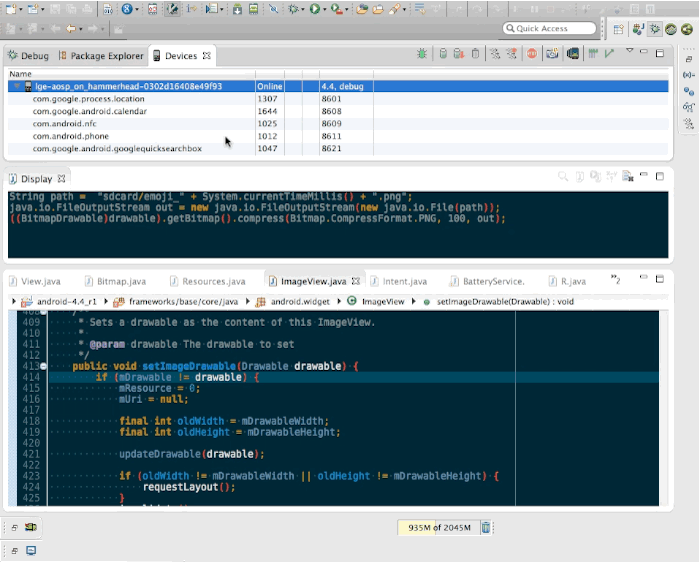This screenshot has height=562, width=700.
Task: Click the red Stop Process icon
Action: 532,54
